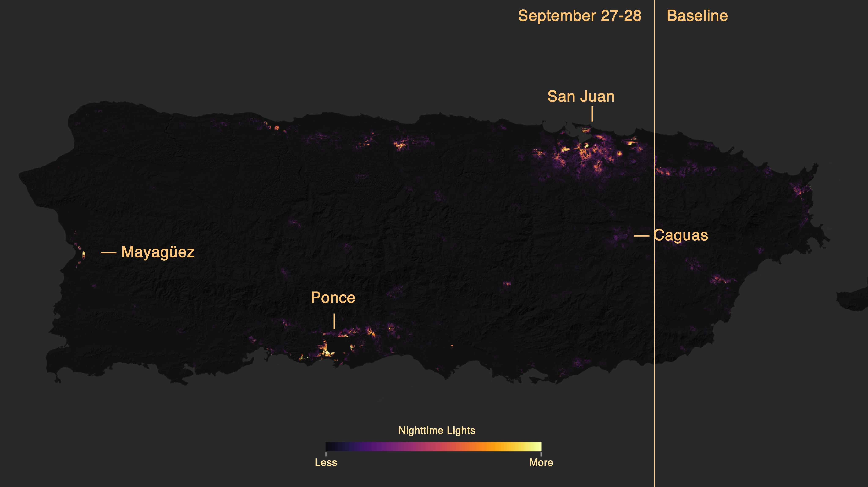Click the Mayagüez city label
The width and height of the screenshot is (868, 487).
(158, 252)
